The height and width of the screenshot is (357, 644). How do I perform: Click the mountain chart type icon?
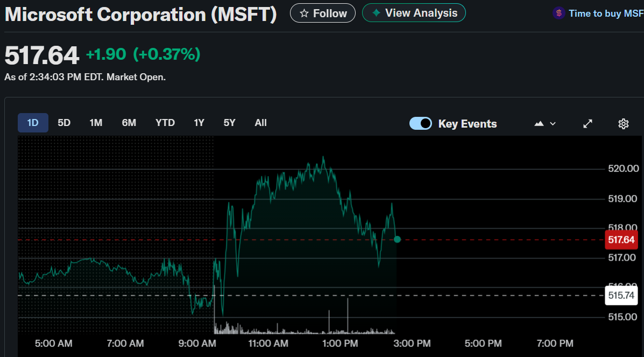[x=539, y=124]
